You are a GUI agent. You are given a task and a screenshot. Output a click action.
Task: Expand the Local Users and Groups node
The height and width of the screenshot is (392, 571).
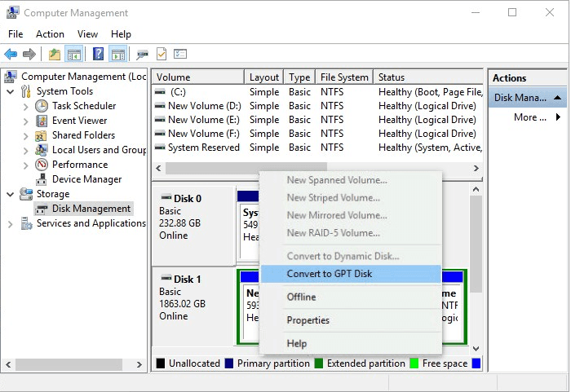pyautogui.click(x=26, y=150)
